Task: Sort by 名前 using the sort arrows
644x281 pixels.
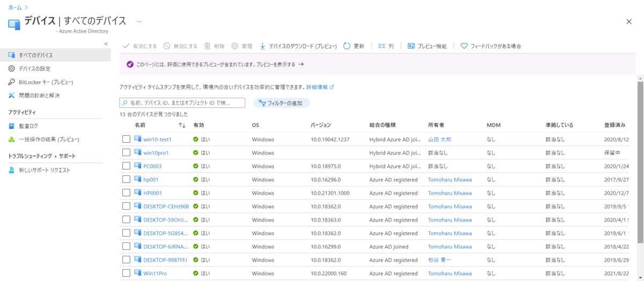Action: pos(182,125)
